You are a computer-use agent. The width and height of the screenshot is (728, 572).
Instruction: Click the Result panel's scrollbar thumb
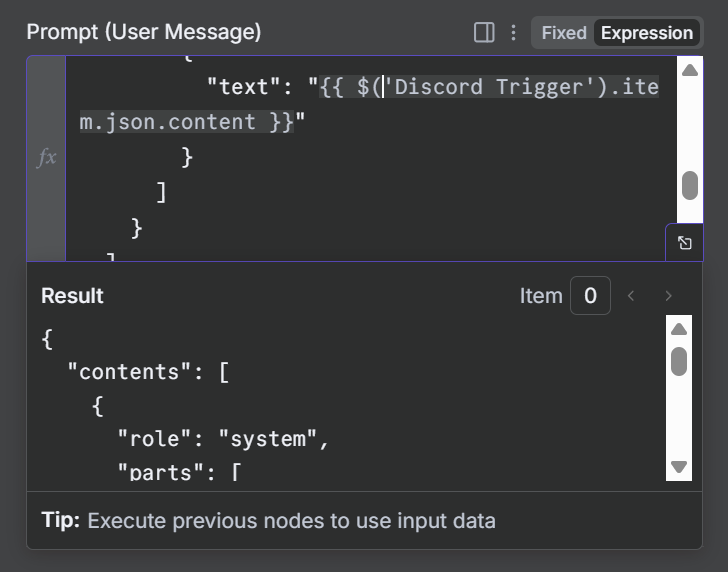pyautogui.click(x=679, y=360)
